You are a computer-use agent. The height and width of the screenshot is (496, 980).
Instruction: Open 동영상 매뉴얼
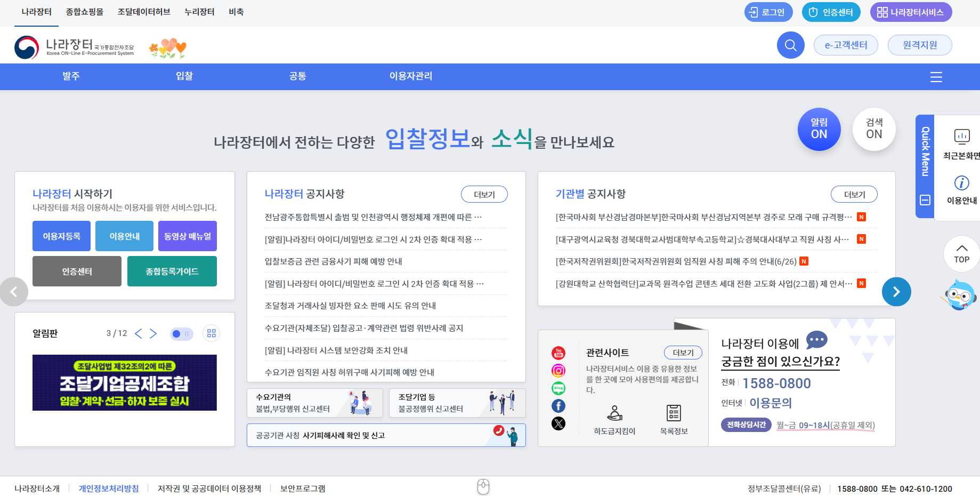188,236
